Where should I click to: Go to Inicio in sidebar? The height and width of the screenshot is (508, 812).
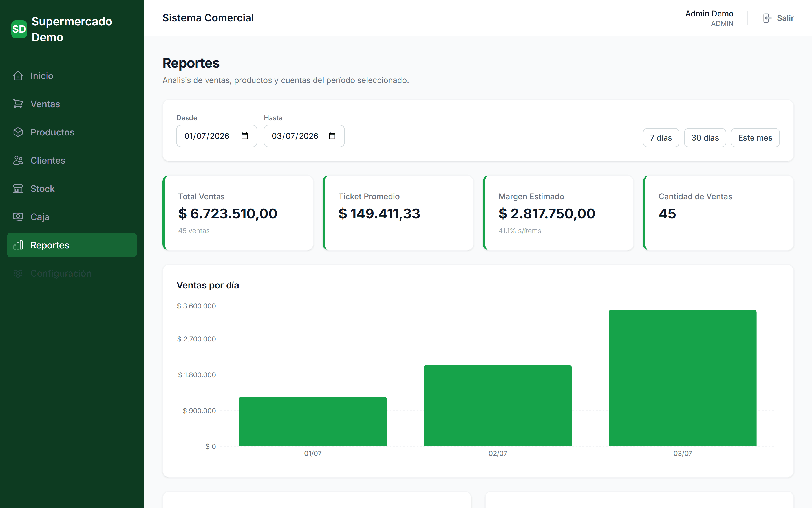tap(72, 76)
